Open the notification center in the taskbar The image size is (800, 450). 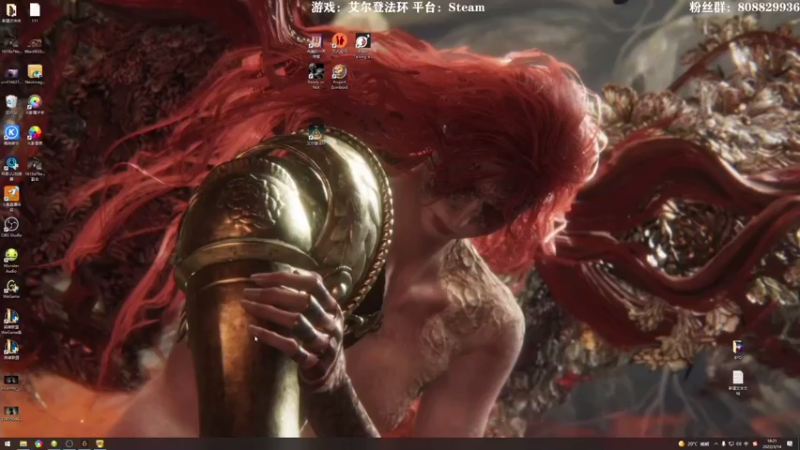(790, 444)
